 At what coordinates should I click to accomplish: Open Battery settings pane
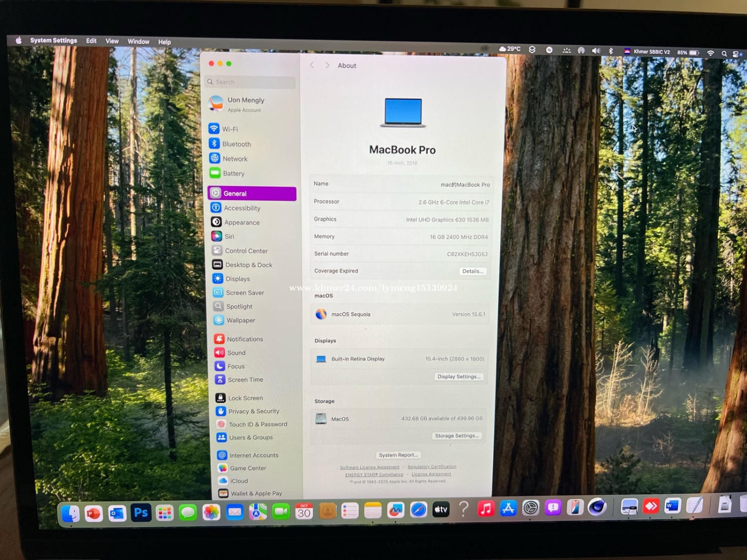[x=233, y=174]
